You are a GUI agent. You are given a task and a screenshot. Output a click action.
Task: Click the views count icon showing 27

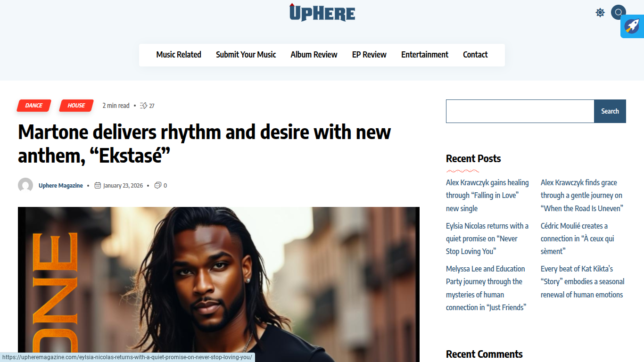click(x=144, y=106)
